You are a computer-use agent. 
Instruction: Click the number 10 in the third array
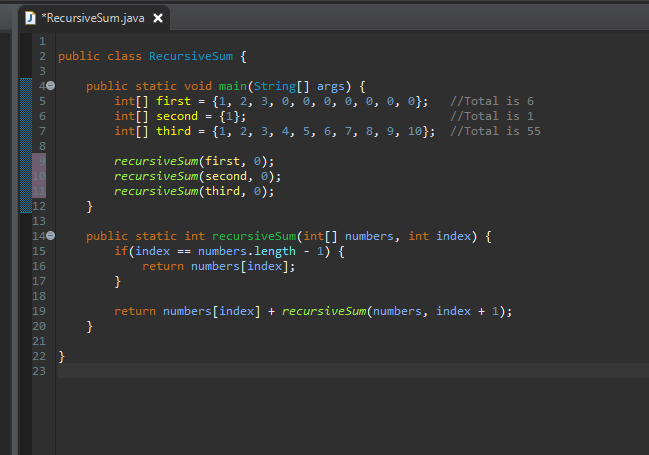415,131
